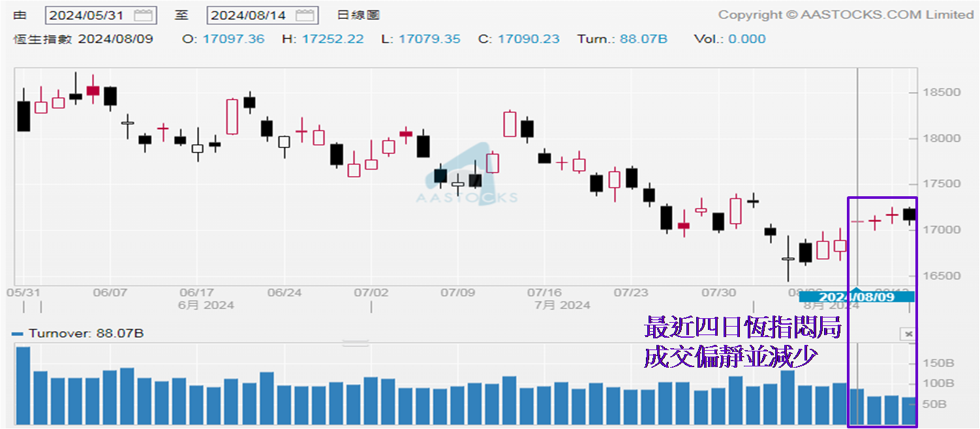The height and width of the screenshot is (429, 980).
Task: Open the start date calendar picker icon
Action: pos(143,15)
